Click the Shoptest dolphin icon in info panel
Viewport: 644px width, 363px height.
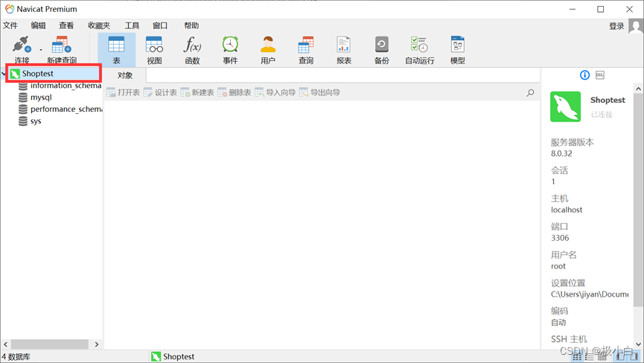coord(566,107)
